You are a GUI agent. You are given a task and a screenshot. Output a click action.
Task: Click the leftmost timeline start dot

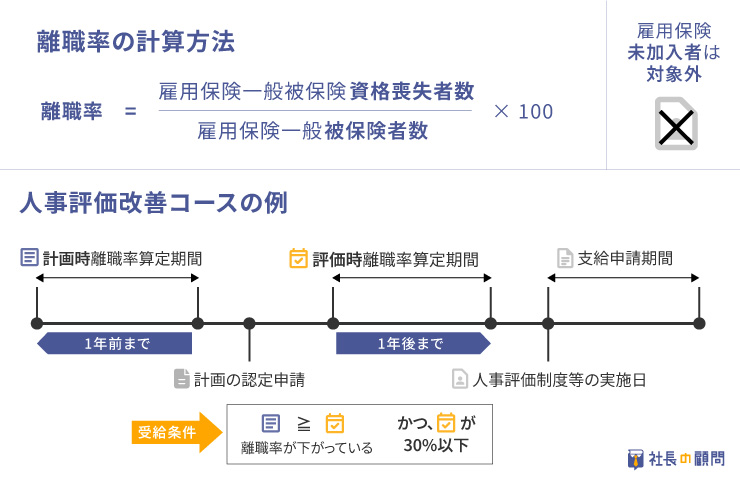pos(37,324)
